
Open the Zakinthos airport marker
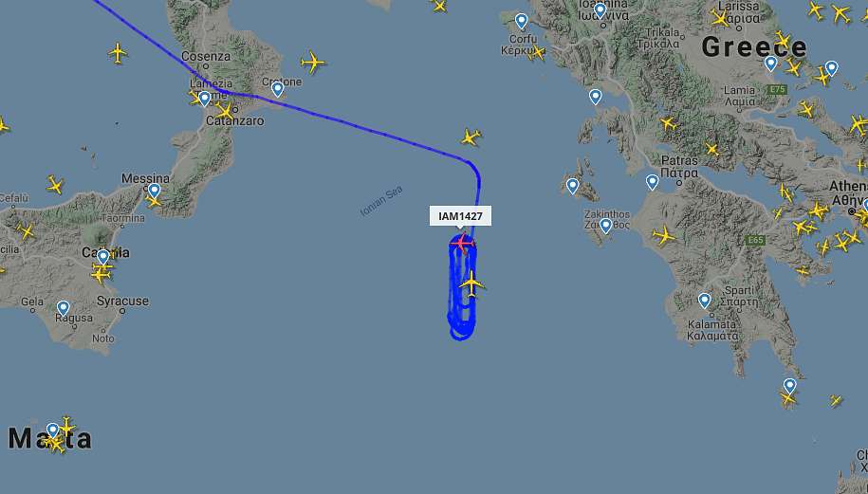click(x=605, y=226)
